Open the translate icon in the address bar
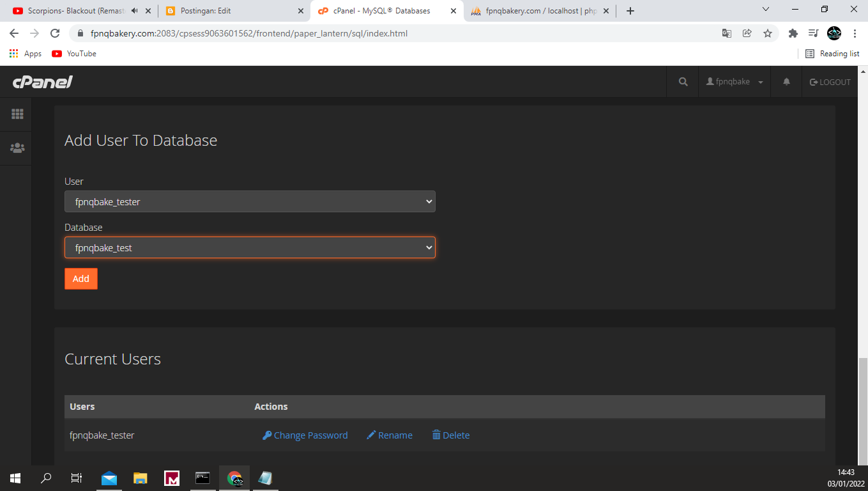The height and width of the screenshot is (491, 868). (727, 33)
